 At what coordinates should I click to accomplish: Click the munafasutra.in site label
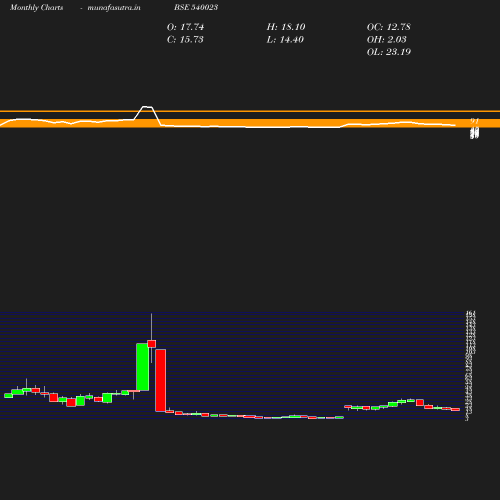(114, 8)
